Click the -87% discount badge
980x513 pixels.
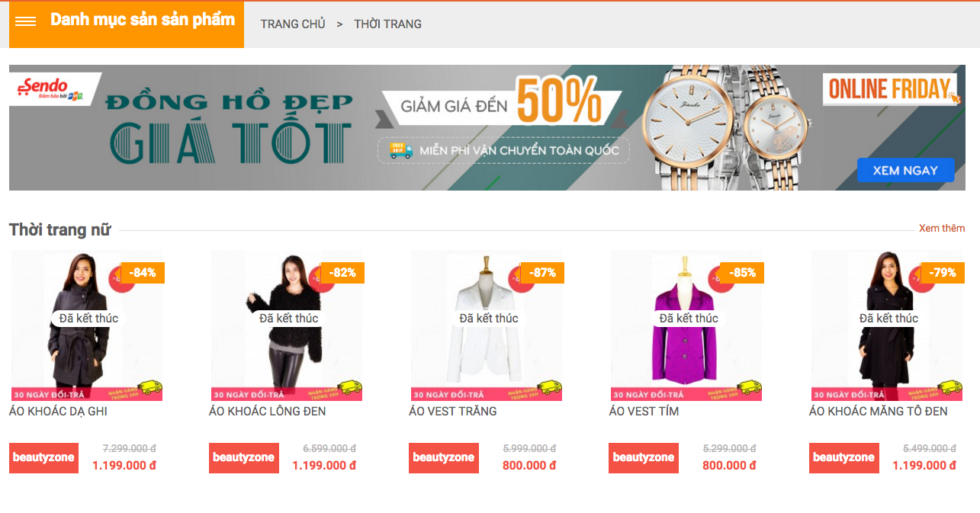pyautogui.click(x=542, y=273)
